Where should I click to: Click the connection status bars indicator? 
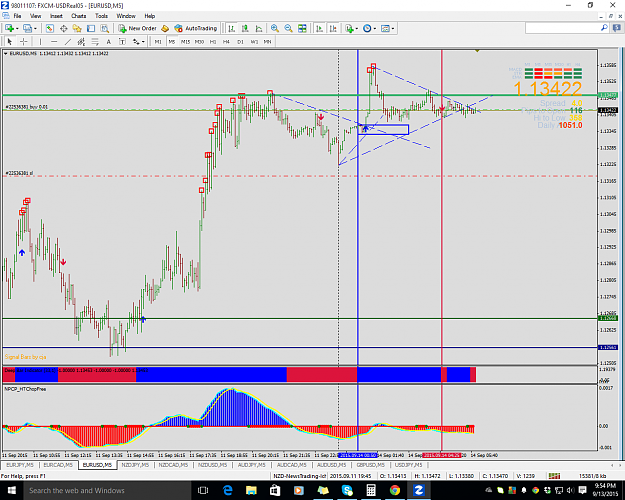click(554, 476)
